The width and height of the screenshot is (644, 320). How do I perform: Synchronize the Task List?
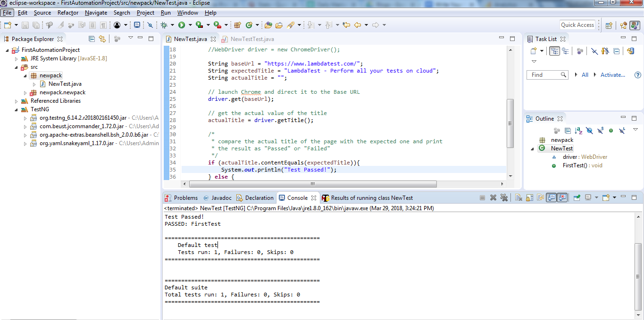tap(631, 51)
